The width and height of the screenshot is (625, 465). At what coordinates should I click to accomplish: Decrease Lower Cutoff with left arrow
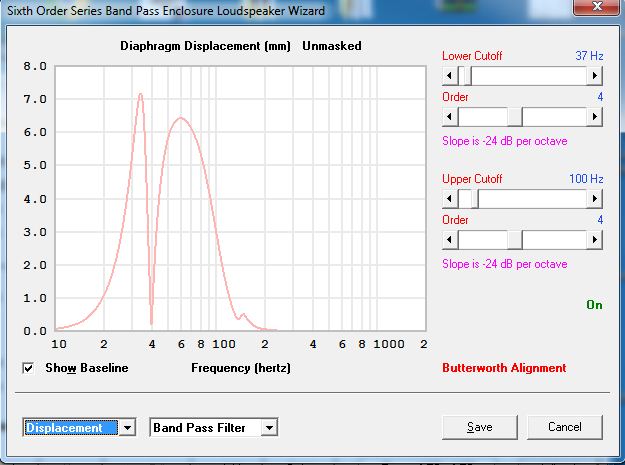click(450, 75)
